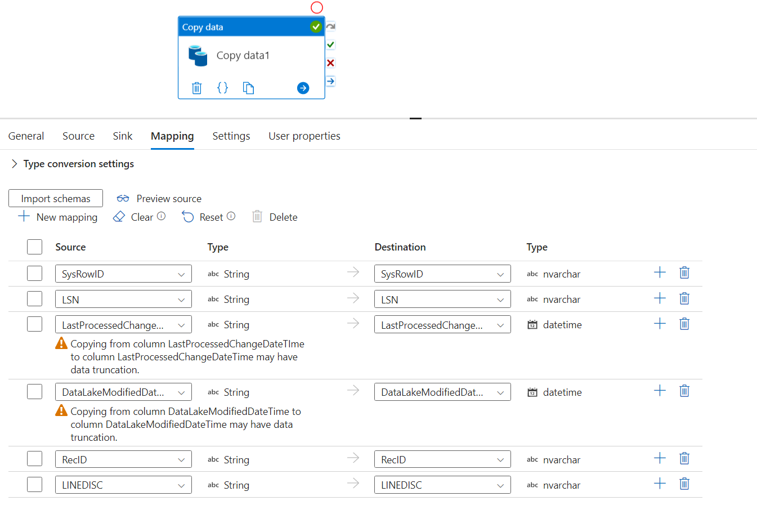This screenshot has height=532, width=757.
Task: Switch to the General tab
Action: pos(26,136)
